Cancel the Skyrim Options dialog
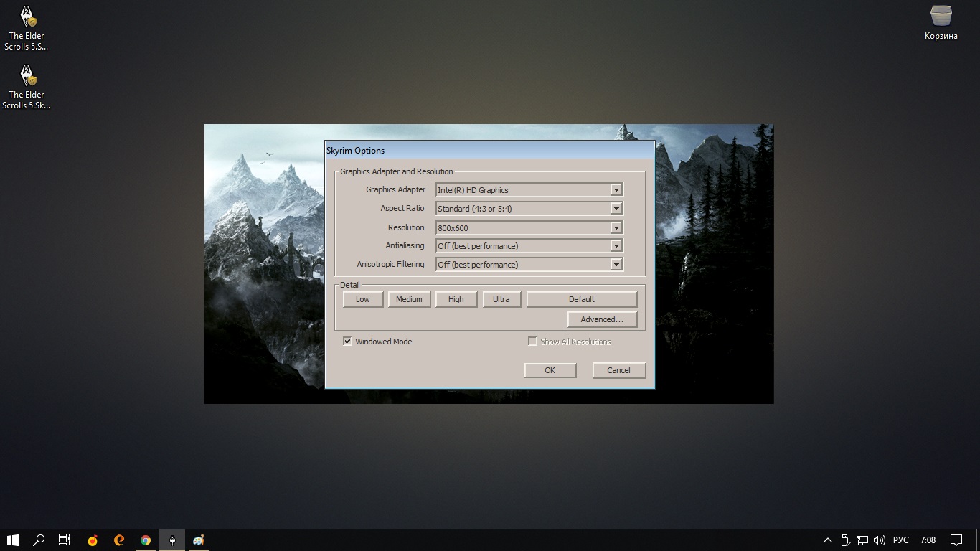 (x=618, y=370)
